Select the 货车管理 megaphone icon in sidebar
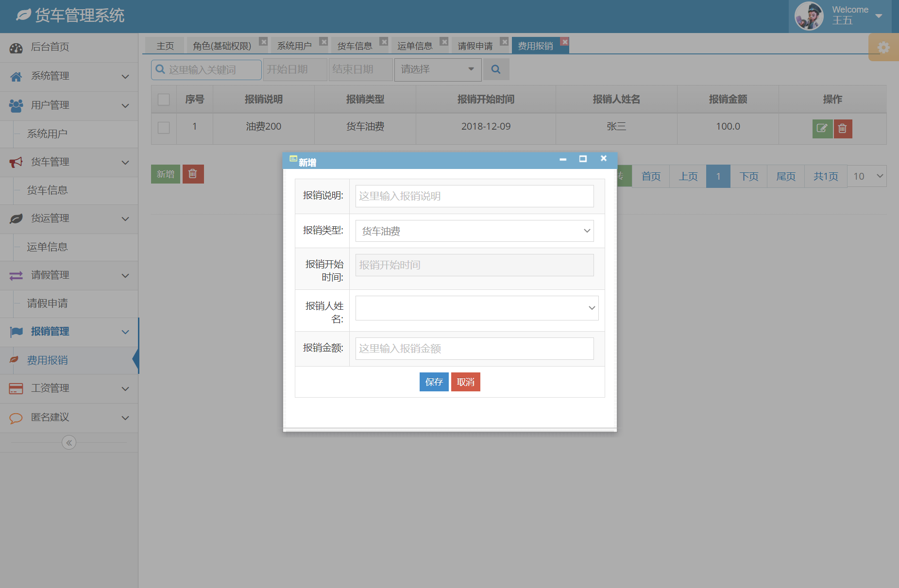 (15, 162)
